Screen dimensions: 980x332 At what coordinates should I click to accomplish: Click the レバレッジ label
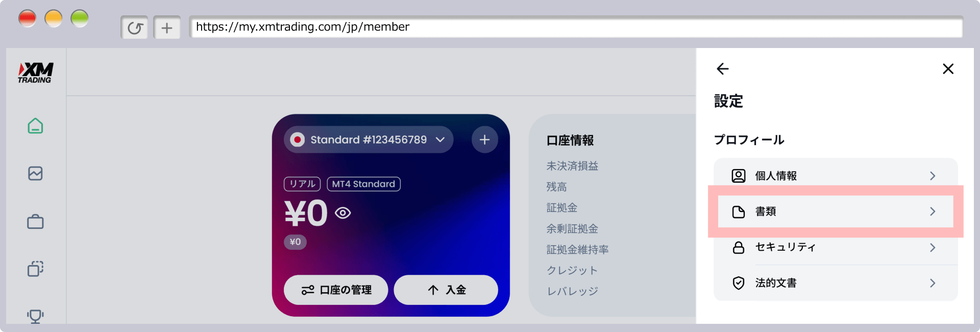[572, 291]
